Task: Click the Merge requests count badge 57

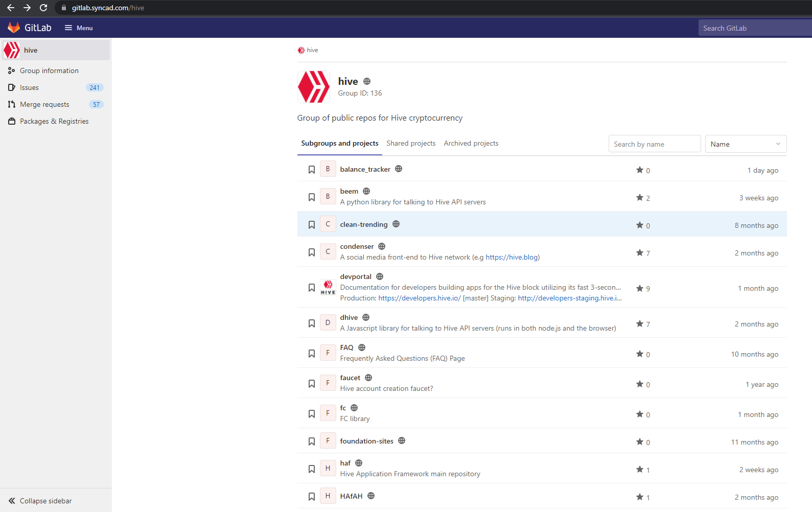Action: pyautogui.click(x=96, y=104)
